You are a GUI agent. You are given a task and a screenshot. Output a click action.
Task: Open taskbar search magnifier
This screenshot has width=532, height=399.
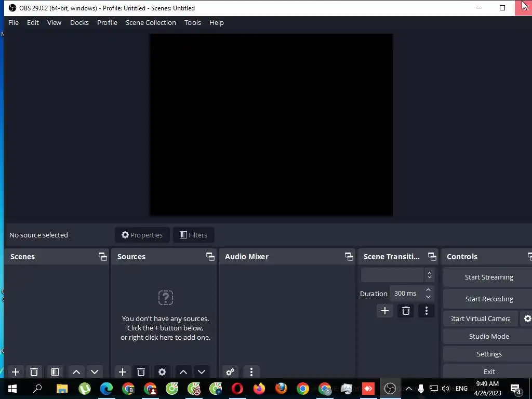[x=37, y=389]
